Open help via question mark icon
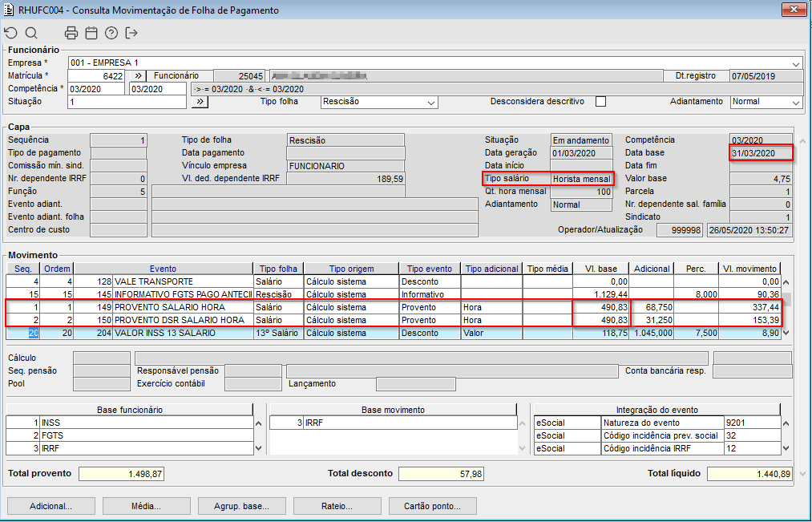The width and height of the screenshot is (812, 522). 111,33
